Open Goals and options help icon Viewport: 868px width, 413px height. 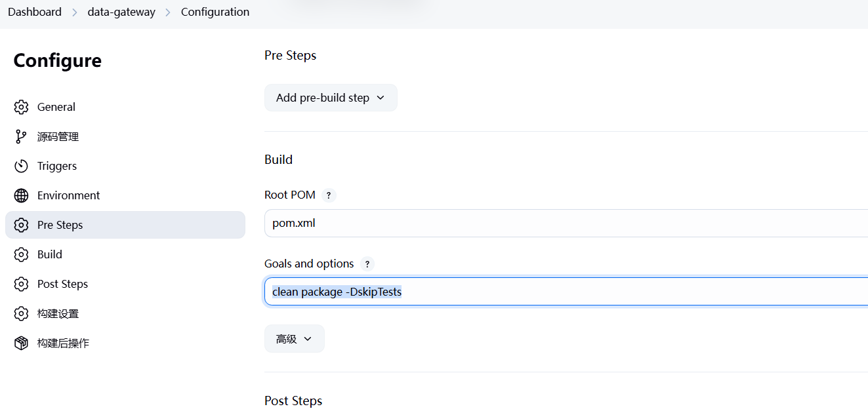[367, 264]
